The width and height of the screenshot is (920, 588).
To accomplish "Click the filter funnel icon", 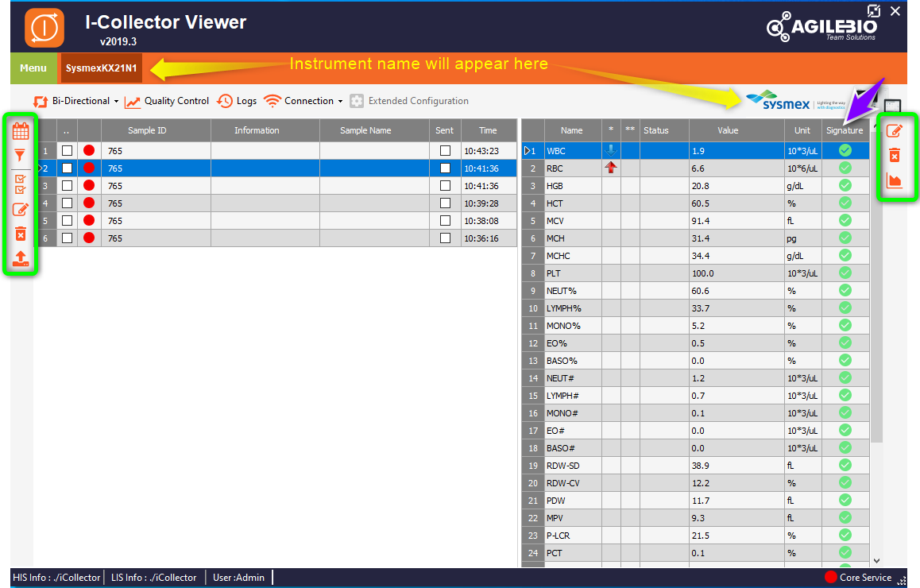I will (20, 156).
